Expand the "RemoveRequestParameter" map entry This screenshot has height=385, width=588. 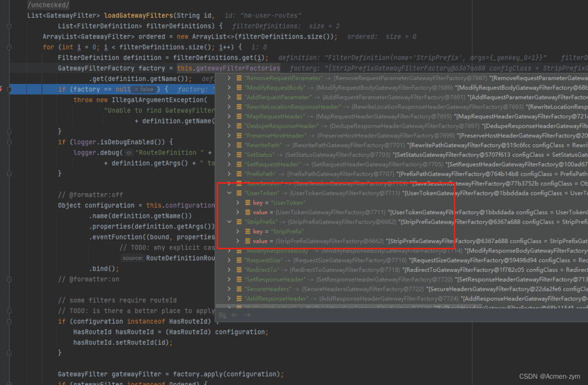click(229, 78)
